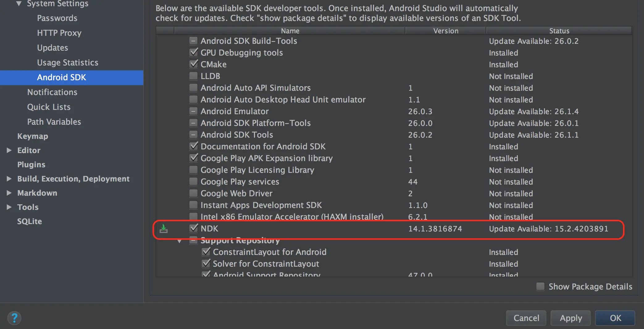Click Google Web Driver row name

236,194
